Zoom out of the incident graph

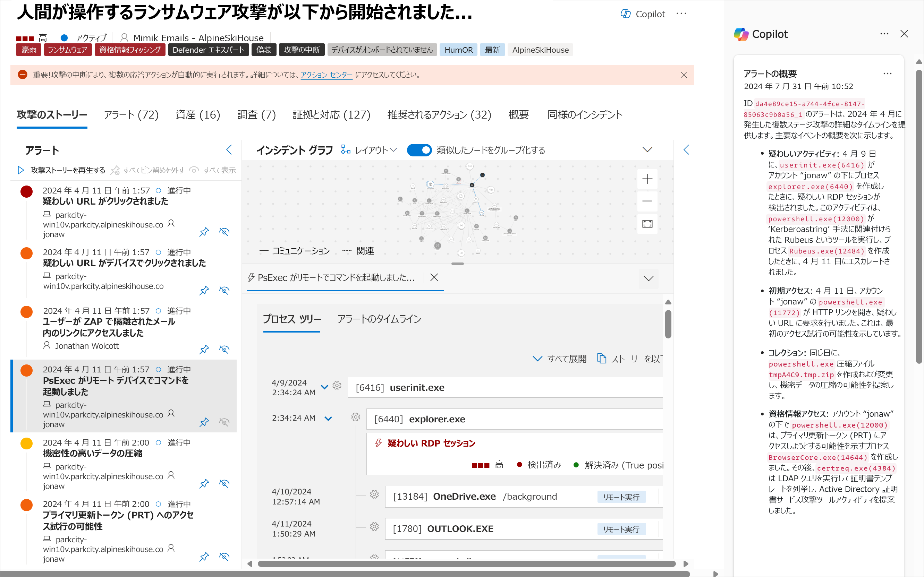[647, 201]
